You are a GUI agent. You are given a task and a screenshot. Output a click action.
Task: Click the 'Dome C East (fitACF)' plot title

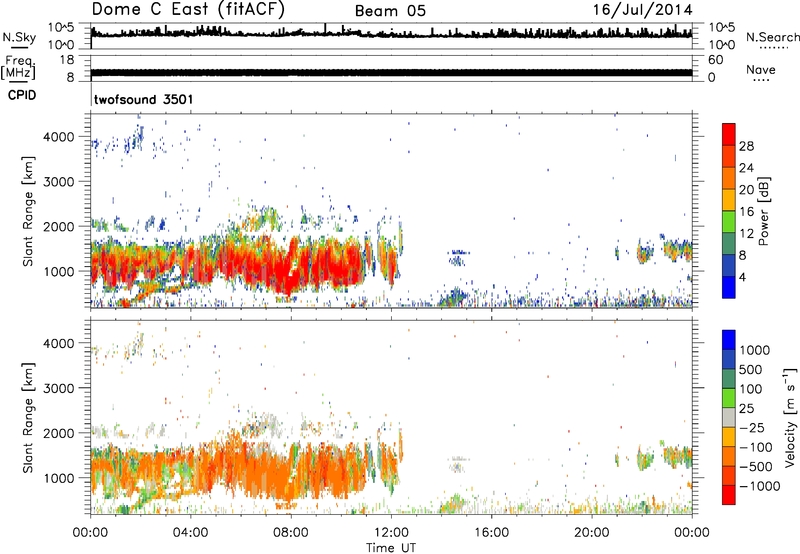(x=188, y=10)
